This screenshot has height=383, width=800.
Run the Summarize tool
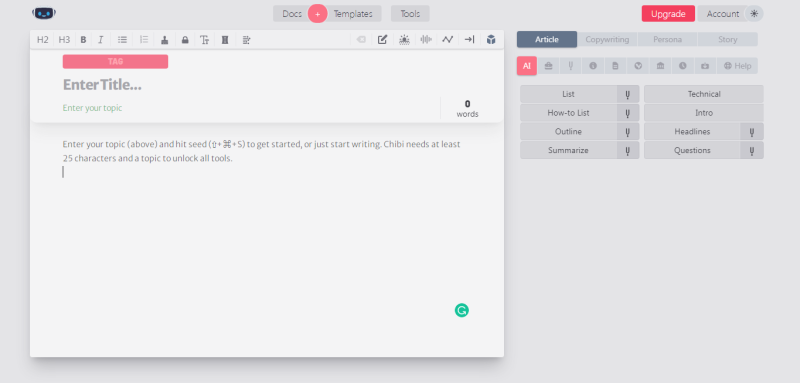coord(568,150)
